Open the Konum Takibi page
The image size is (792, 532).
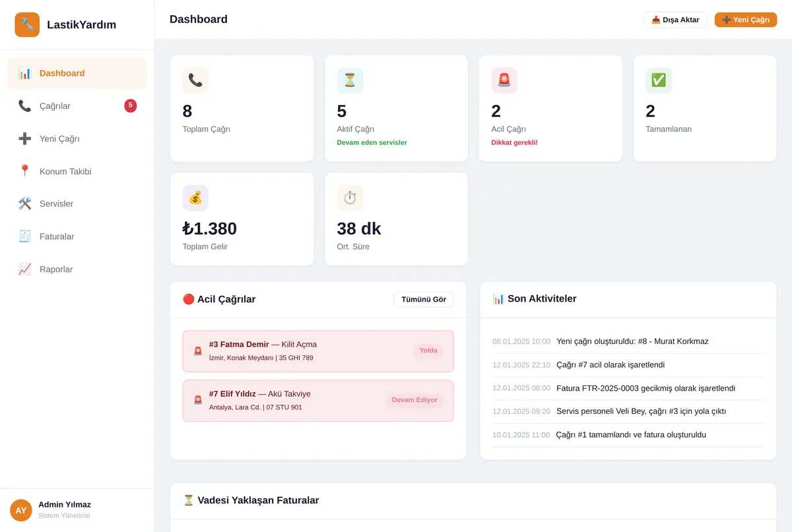(x=77, y=171)
